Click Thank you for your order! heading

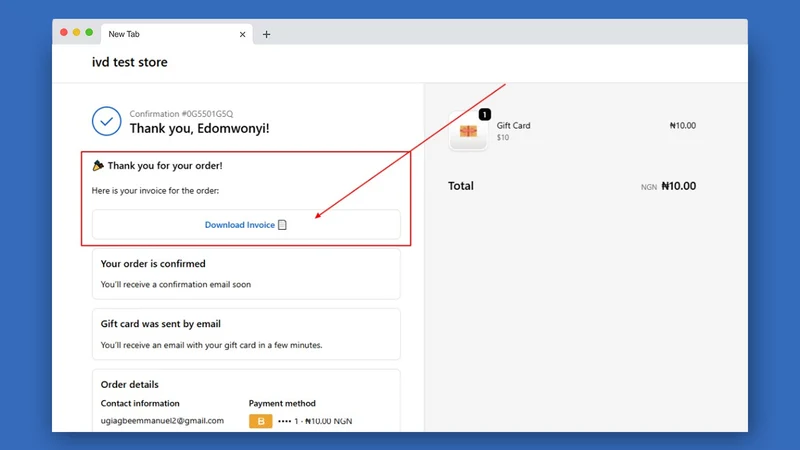pos(165,166)
